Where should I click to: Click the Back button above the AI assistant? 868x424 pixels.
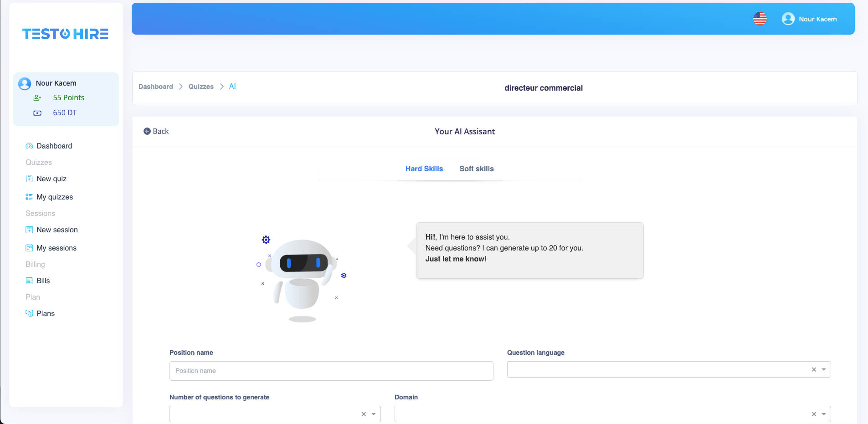coord(156,131)
